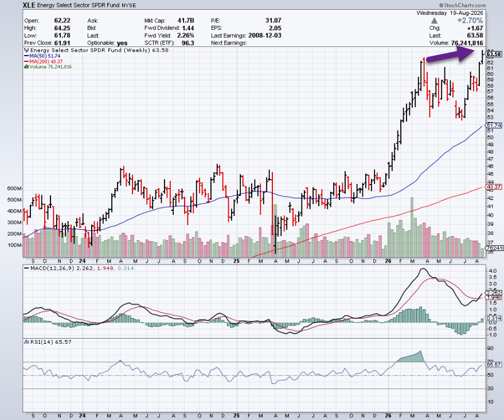
Task: Click the SCTR (ETF) 96.3 value
Action: [187, 43]
